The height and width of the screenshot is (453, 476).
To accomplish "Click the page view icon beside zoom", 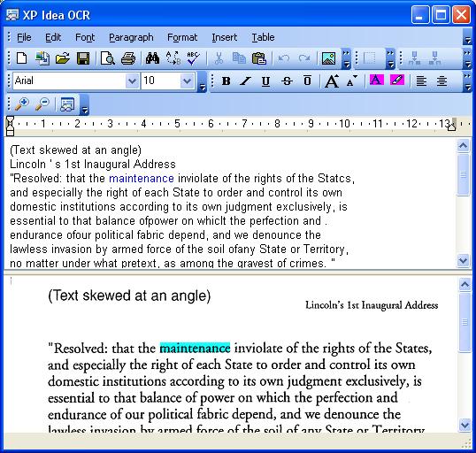I will tap(67, 104).
